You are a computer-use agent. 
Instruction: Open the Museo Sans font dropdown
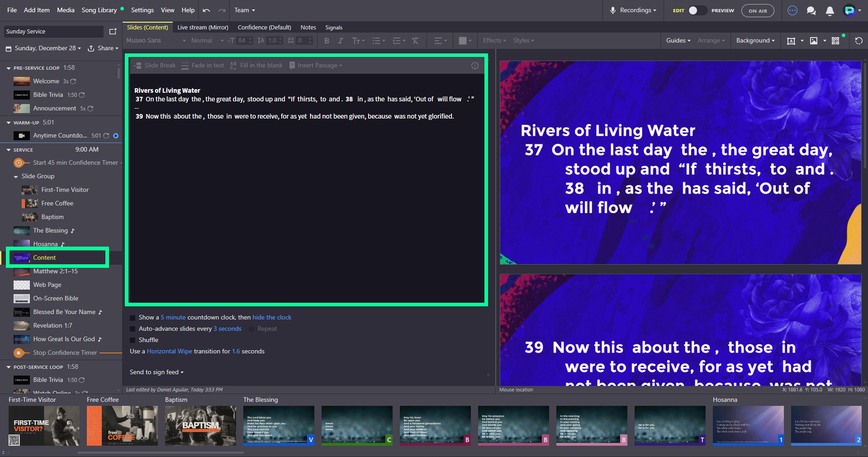156,41
